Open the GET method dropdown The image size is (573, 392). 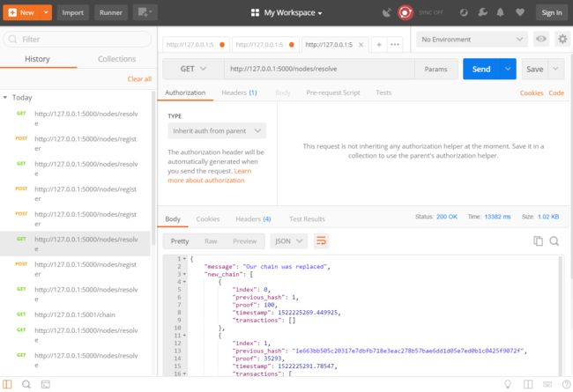[x=193, y=69]
